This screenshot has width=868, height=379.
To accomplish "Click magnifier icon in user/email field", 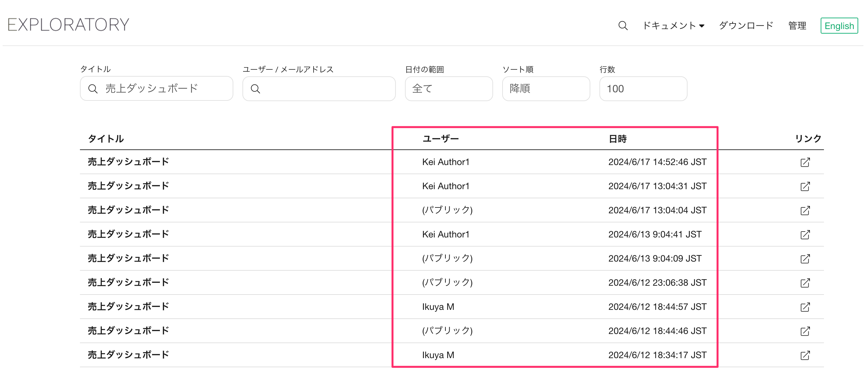I will [x=256, y=89].
